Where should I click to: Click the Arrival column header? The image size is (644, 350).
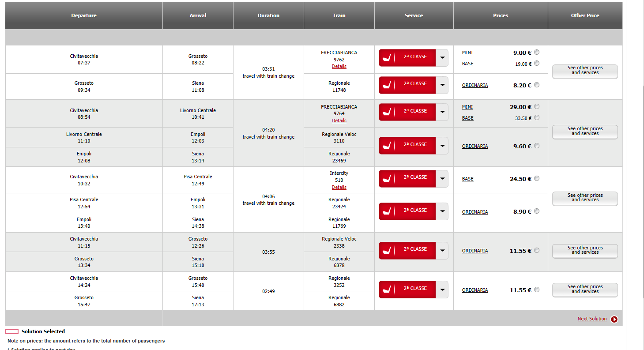pyautogui.click(x=198, y=15)
